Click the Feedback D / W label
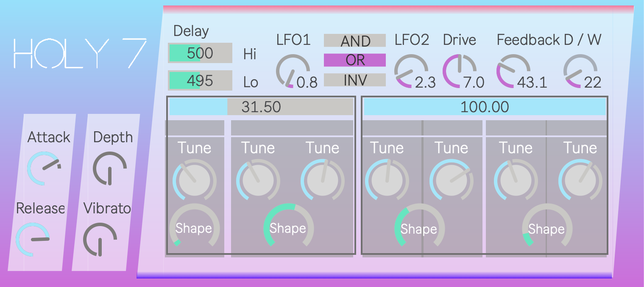This screenshot has width=644, height=287. point(549,40)
